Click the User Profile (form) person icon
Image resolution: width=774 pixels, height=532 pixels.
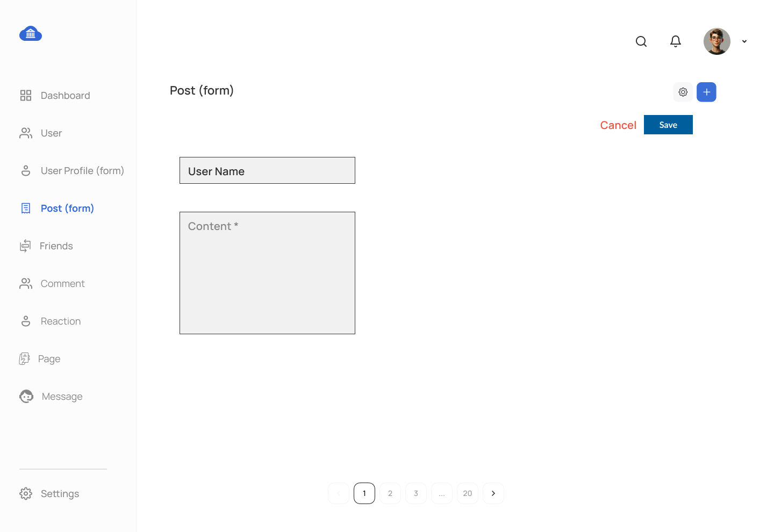coord(26,171)
